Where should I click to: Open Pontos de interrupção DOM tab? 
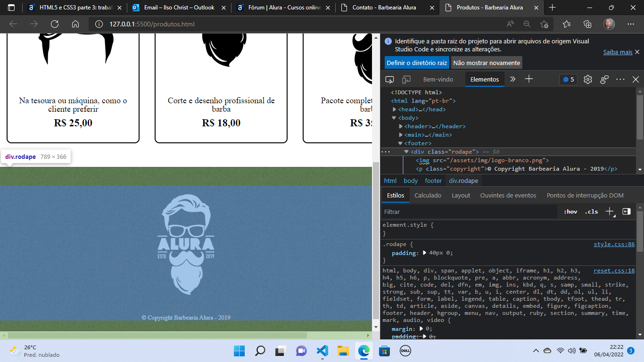click(585, 195)
